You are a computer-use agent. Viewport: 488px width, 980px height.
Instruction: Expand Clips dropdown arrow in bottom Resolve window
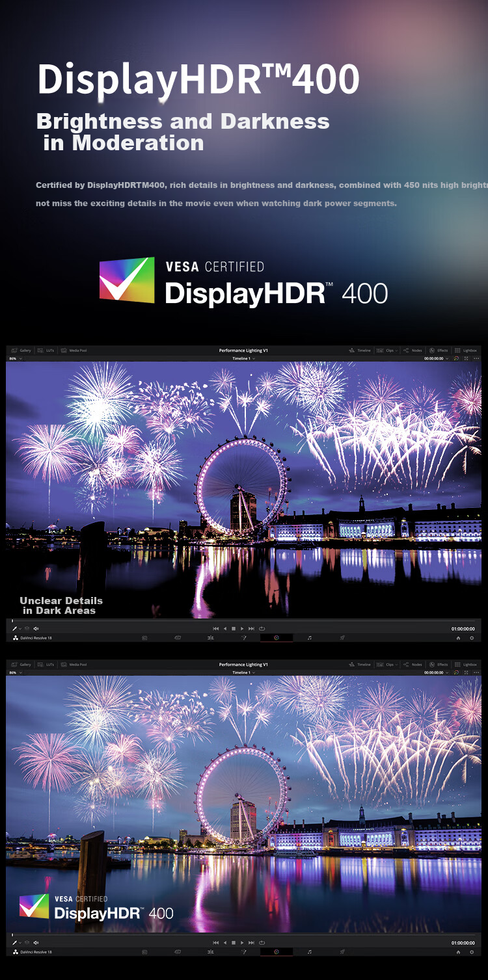coord(396,665)
